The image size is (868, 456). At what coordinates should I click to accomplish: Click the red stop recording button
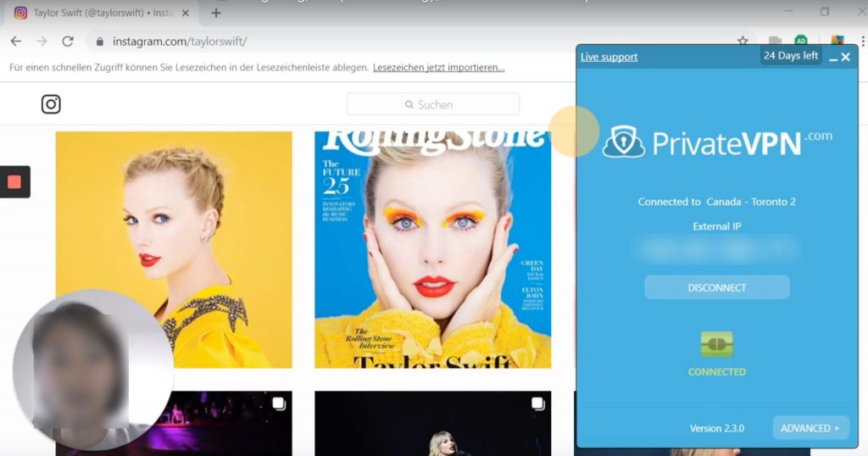coord(14,181)
